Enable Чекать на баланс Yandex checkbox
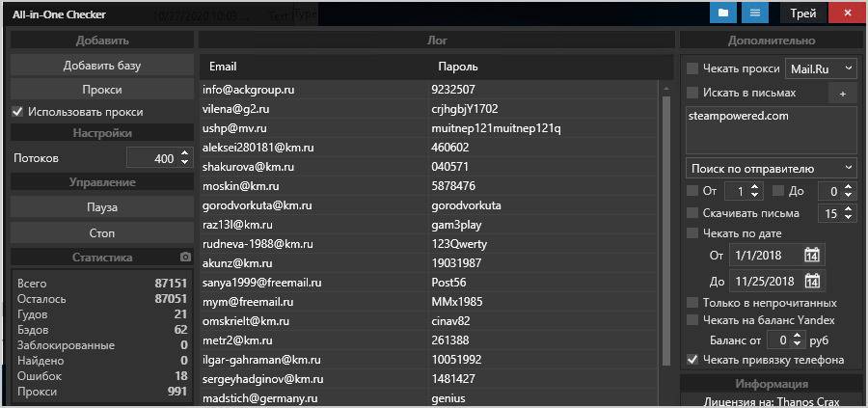The width and height of the screenshot is (868, 408). pos(692,320)
